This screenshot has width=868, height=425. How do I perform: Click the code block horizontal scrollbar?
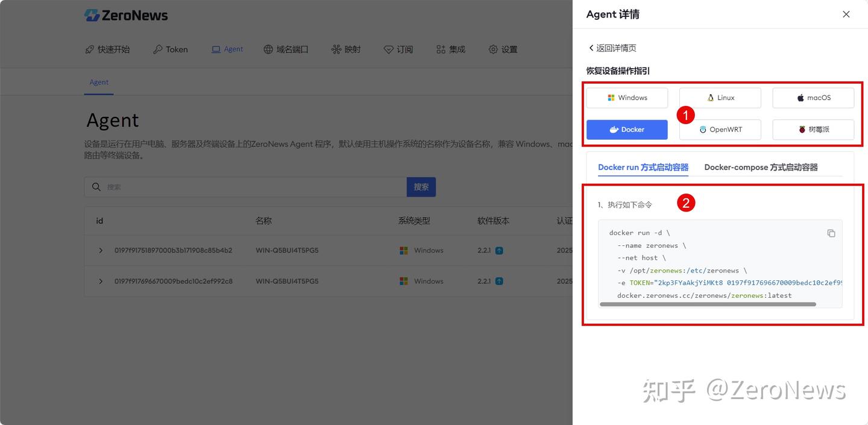click(708, 304)
